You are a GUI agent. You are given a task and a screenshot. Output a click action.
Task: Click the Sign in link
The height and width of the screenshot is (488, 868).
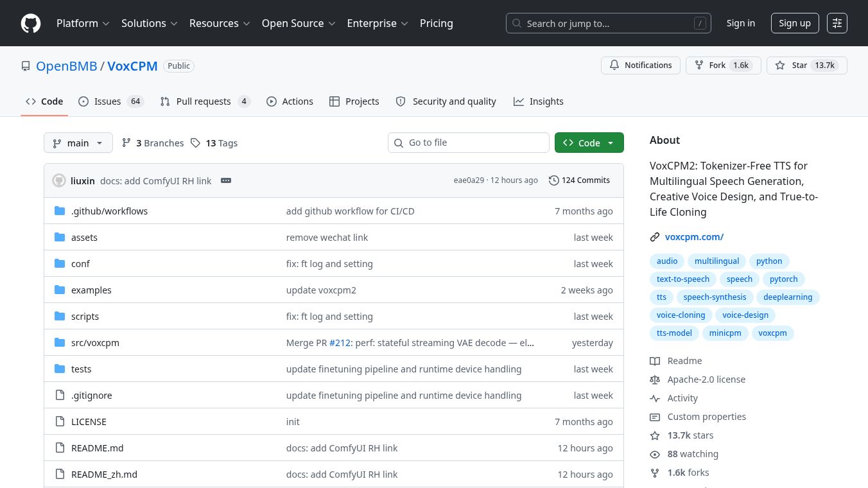(x=741, y=23)
